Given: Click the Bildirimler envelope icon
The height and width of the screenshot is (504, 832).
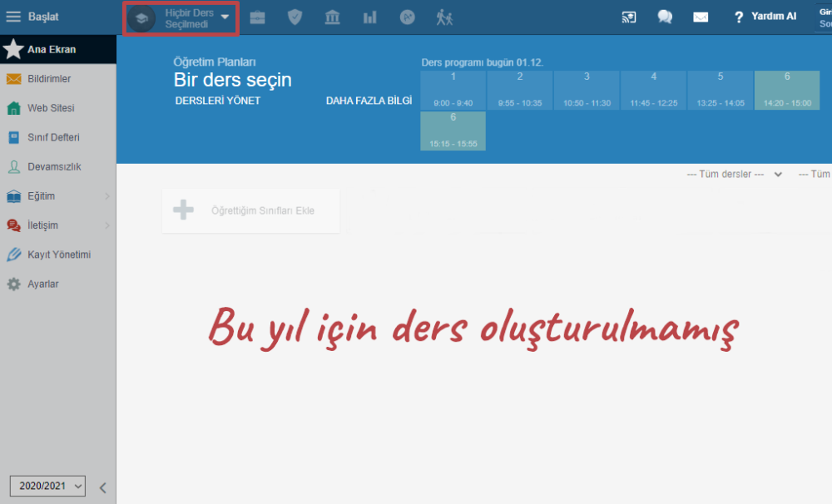Looking at the screenshot, I should click(x=14, y=79).
